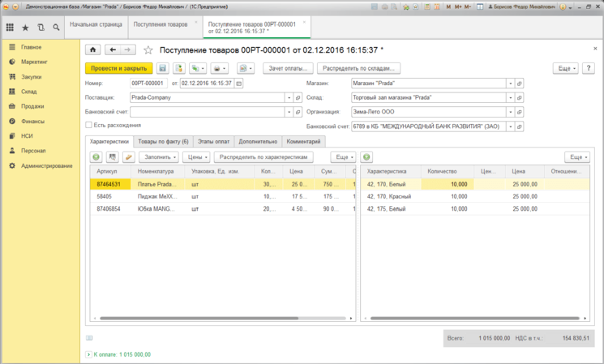Expand the Заполнить dropdown button
The image size is (604, 364).
(159, 156)
